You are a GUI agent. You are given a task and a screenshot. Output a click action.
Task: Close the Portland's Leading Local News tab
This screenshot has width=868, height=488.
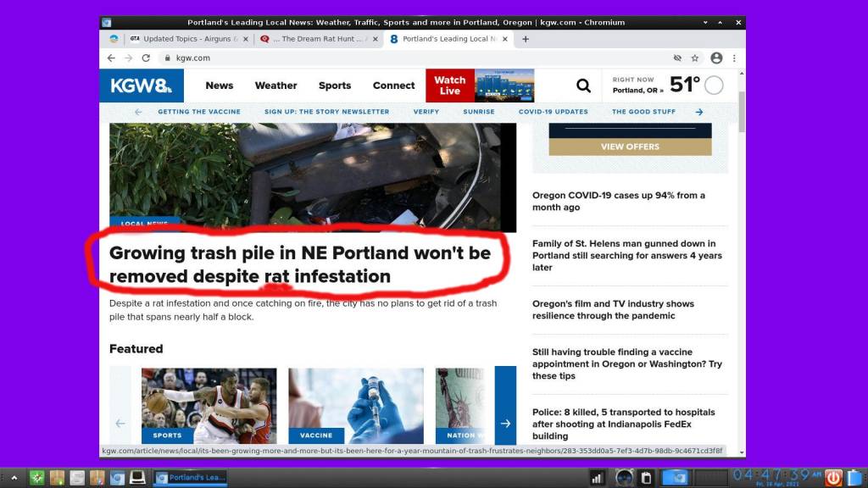pos(505,39)
